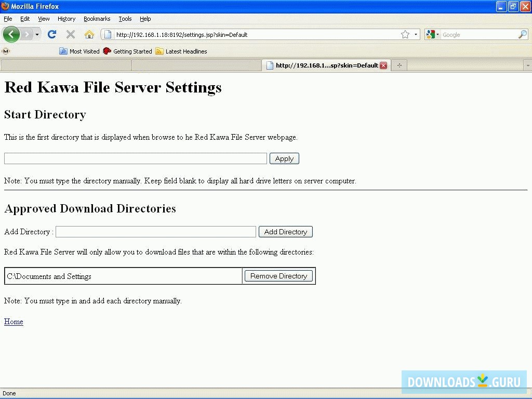Screen dimensions: 532x399
Task: Open the Latest Headlines RSS feed
Action: pyautogui.click(x=182, y=51)
